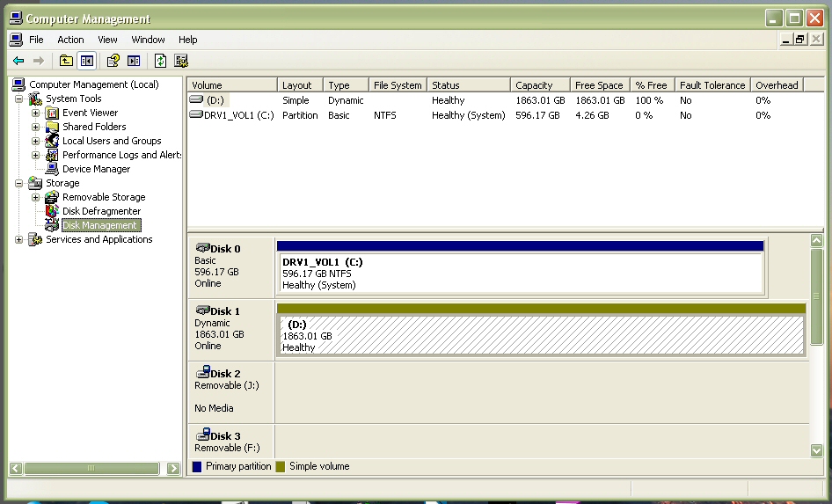The height and width of the screenshot is (504, 832).
Task: Click the blue Primary partition legend swatch
Action: tap(197, 466)
